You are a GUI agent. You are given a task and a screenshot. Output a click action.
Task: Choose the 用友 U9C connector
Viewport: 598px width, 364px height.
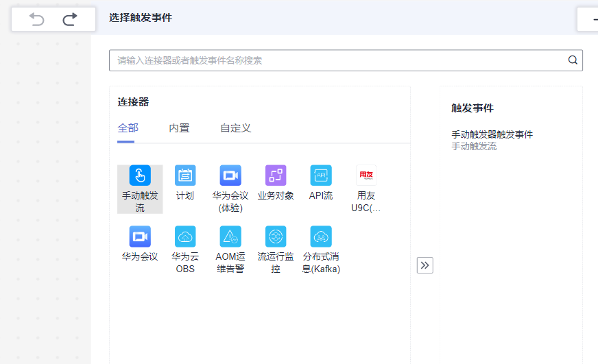pos(366,175)
